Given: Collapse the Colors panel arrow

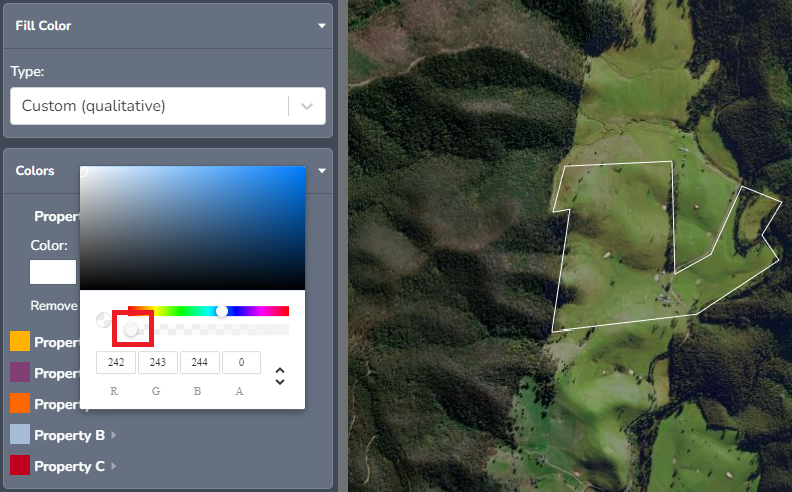Looking at the screenshot, I should pos(321,171).
